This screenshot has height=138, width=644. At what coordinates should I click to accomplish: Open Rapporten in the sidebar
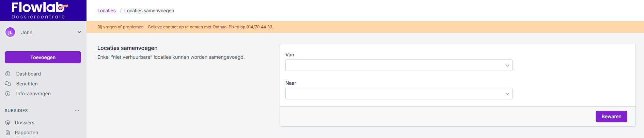coord(27,133)
